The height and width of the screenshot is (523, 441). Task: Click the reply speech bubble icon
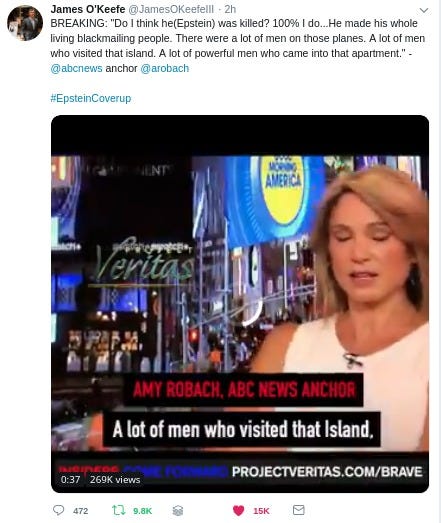(59, 510)
